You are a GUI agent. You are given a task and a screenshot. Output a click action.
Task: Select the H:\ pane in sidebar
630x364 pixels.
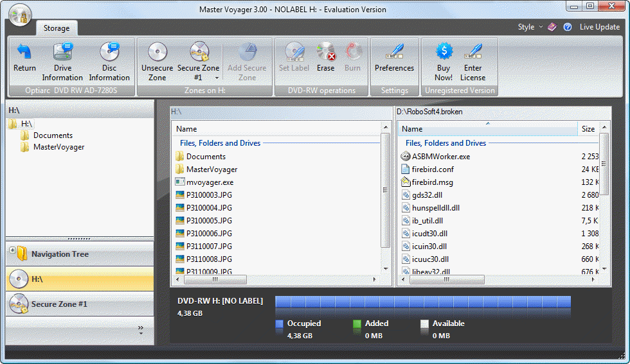pos(80,279)
